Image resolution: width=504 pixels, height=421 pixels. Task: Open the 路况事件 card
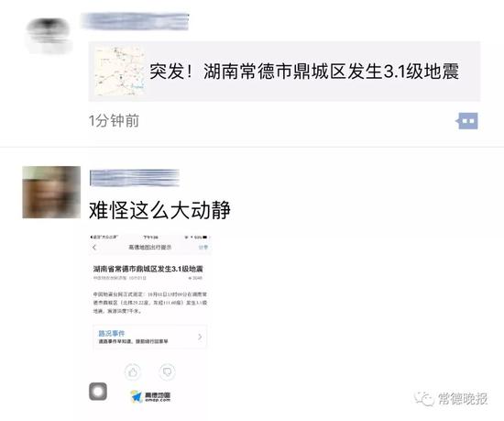point(149,337)
